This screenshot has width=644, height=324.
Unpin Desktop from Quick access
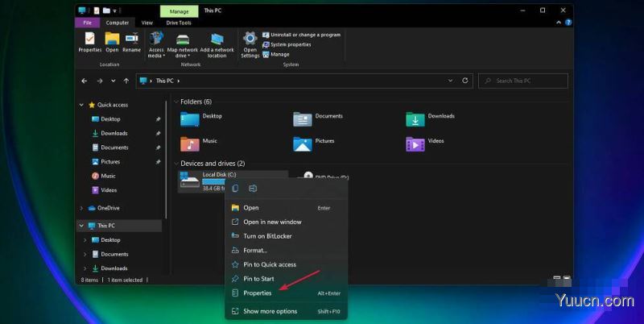coord(158,119)
